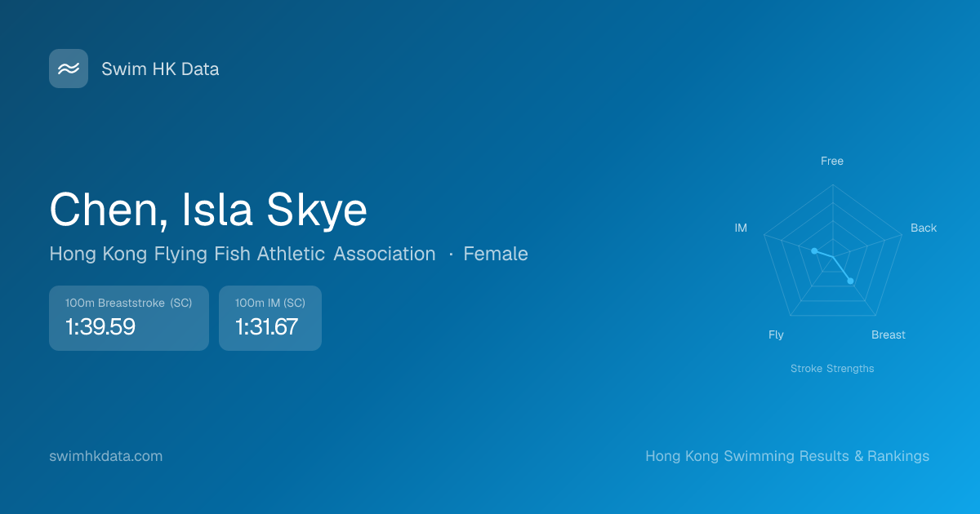Select the swimmer name Chen, Isla Skye
Screen dimensions: 980x514
pos(208,210)
